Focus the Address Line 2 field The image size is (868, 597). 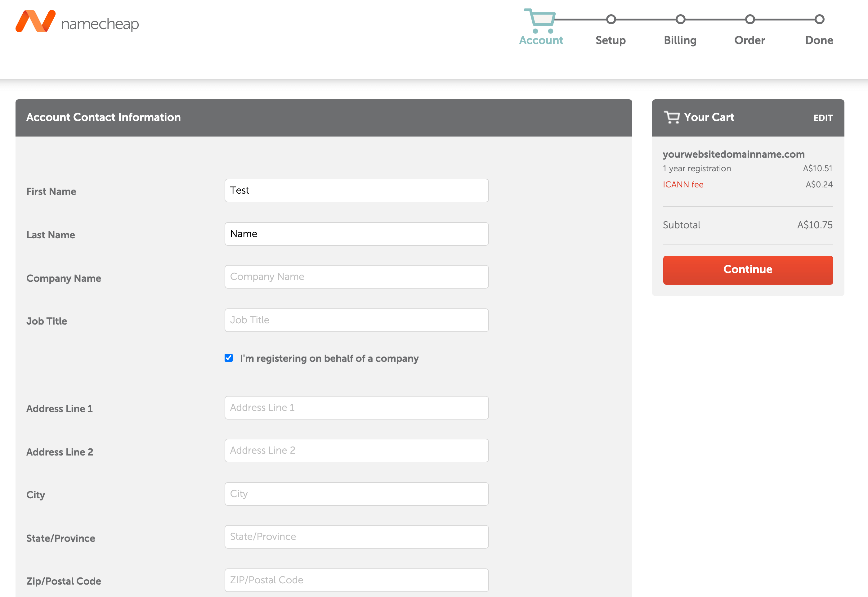point(356,450)
